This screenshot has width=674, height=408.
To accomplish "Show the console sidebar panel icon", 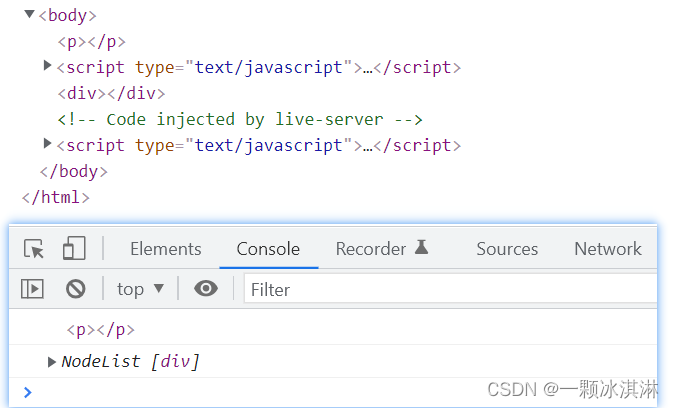I will [x=32, y=288].
